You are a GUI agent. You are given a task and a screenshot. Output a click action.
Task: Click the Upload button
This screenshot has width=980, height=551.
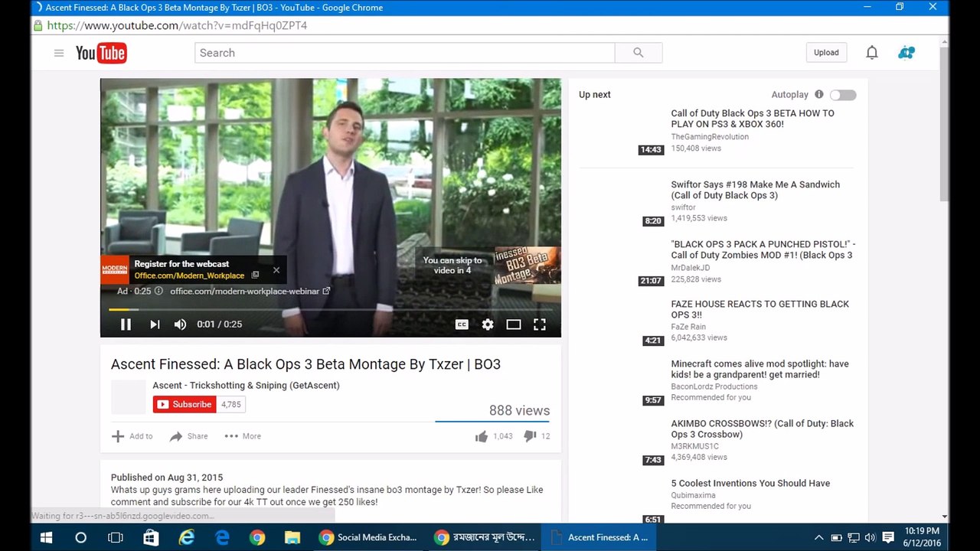click(x=826, y=53)
